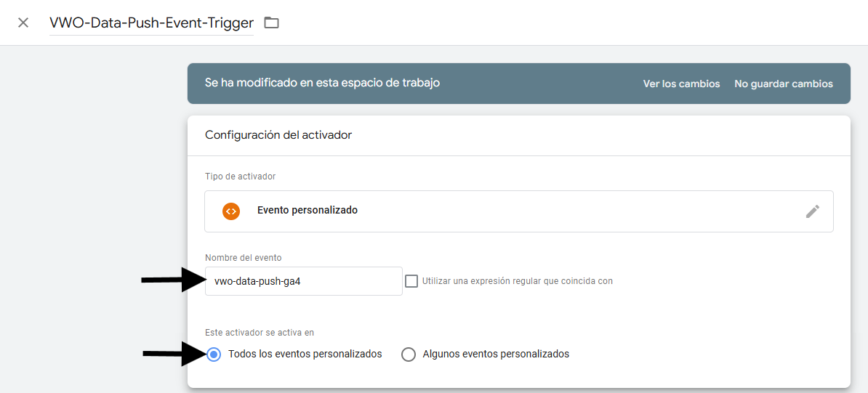The height and width of the screenshot is (393, 868).
Task: Open Ver los cambios
Action: tap(681, 84)
